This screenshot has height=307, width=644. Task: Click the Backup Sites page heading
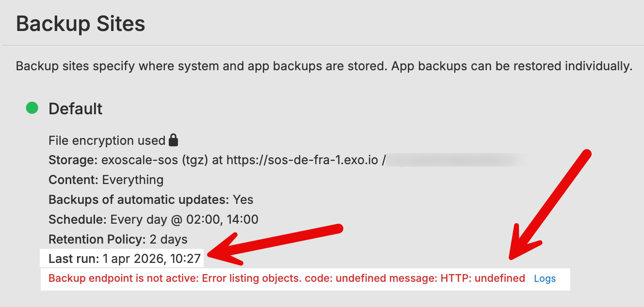pos(80,24)
